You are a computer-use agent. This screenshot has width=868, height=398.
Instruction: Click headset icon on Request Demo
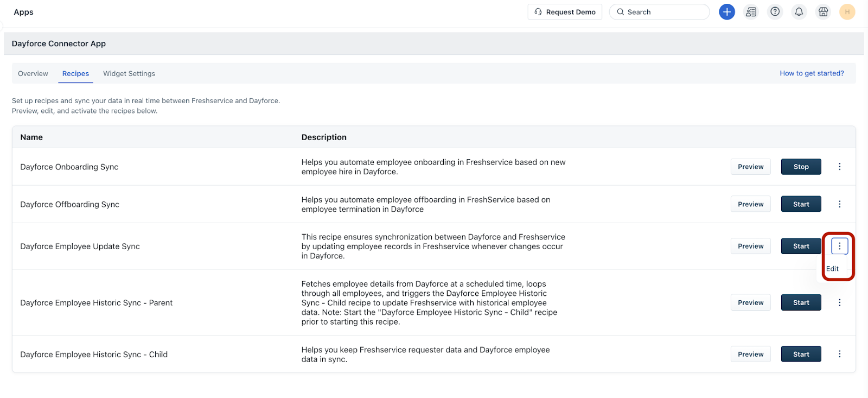coord(538,12)
